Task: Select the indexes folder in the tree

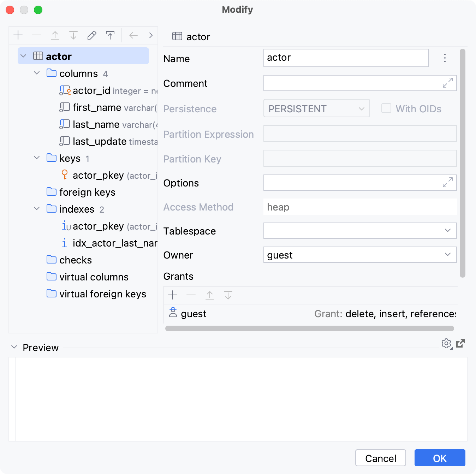Action: (77, 209)
